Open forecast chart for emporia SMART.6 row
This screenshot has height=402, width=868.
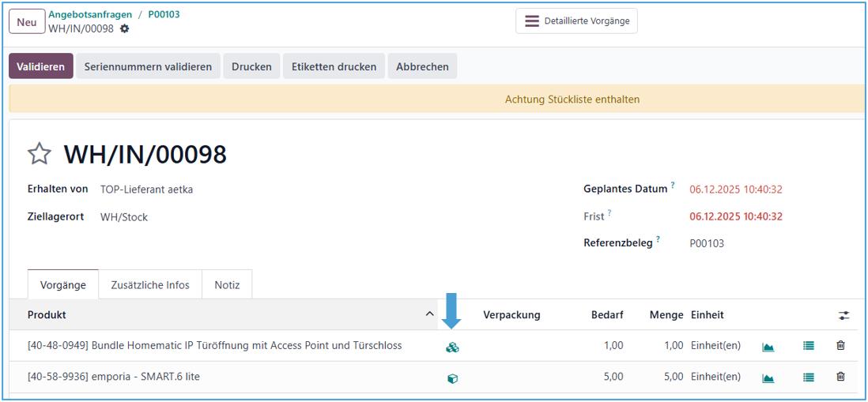(x=768, y=378)
